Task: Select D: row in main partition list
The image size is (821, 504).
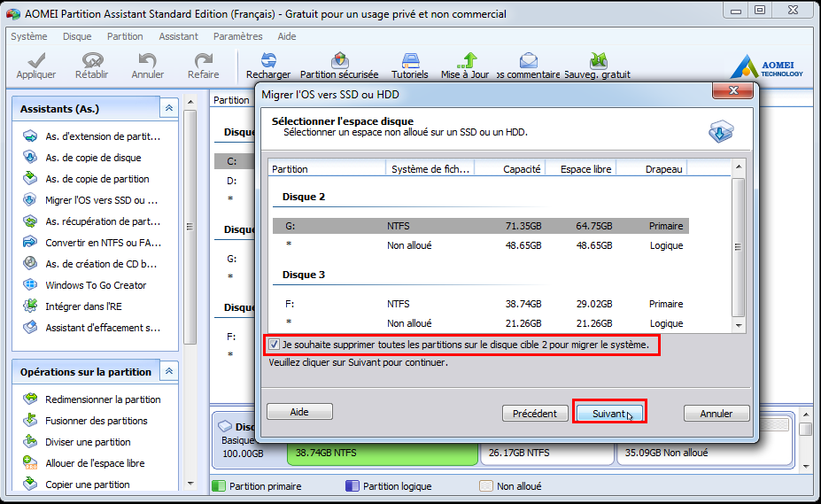Action: [235, 181]
